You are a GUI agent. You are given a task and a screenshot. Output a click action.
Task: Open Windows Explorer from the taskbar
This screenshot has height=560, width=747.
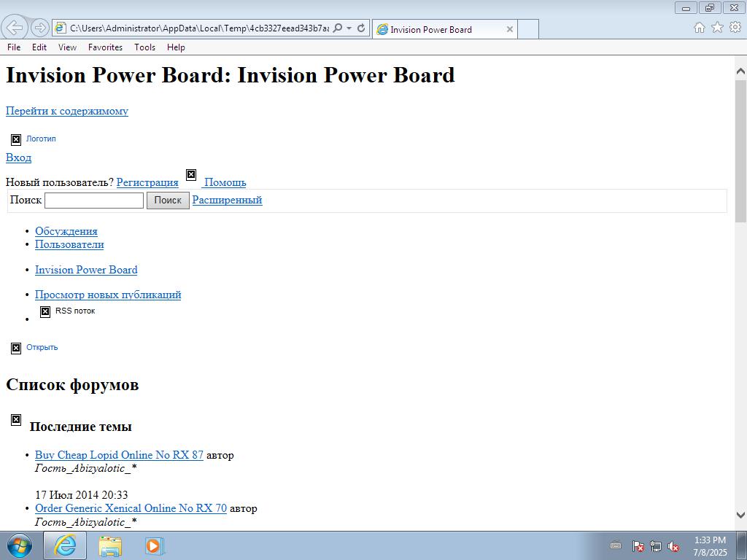pyautogui.click(x=110, y=545)
